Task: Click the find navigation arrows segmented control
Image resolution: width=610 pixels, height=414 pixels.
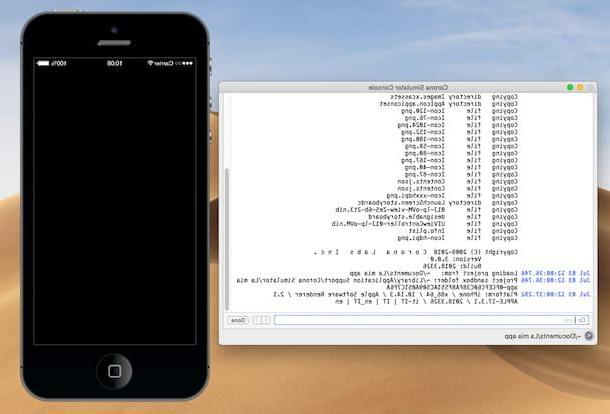Action: 261,320
